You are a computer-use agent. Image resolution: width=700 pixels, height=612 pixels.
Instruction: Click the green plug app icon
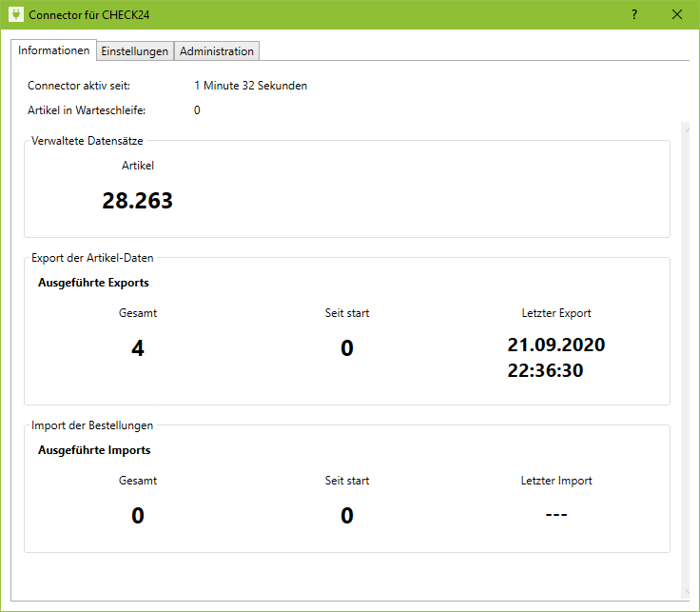pos(14,14)
